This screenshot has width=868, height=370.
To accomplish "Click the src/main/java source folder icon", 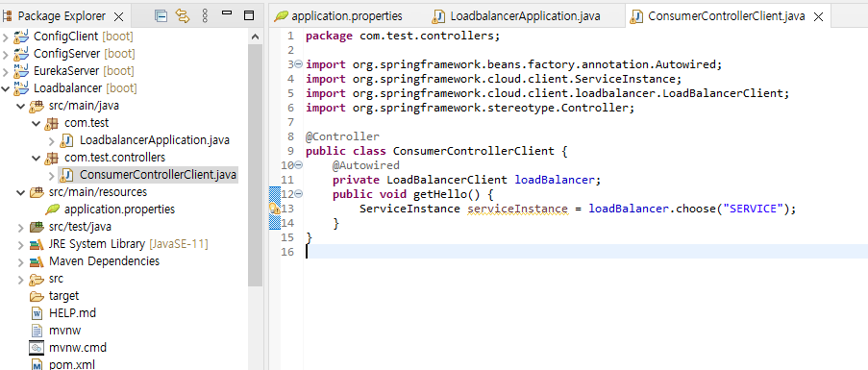I will tap(37, 106).
